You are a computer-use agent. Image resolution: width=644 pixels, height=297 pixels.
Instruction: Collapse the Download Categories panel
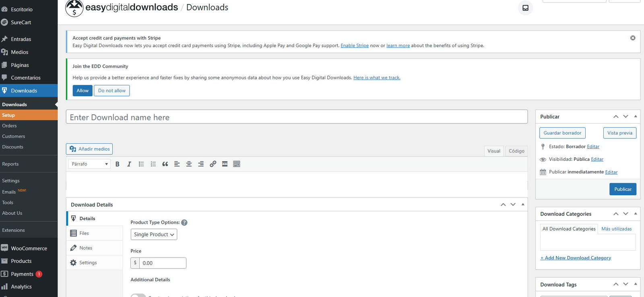[636, 214]
